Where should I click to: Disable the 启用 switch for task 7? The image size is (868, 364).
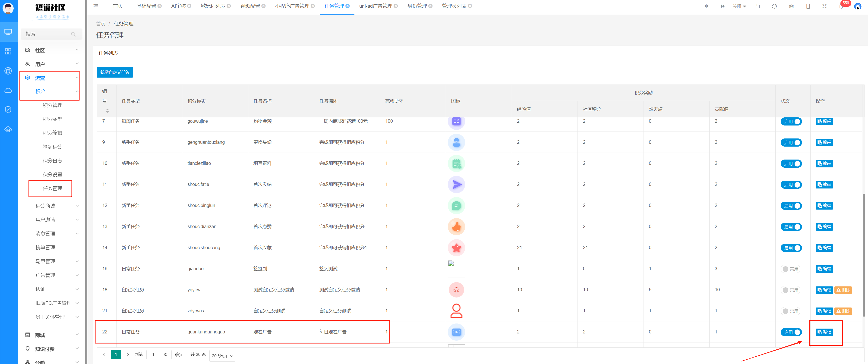[x=791, y=122]
